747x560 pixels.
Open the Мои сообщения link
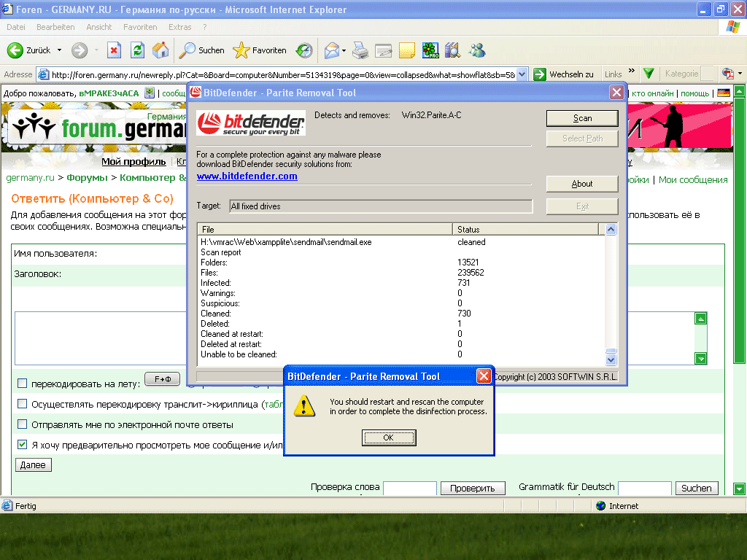[x=693, y=179]
